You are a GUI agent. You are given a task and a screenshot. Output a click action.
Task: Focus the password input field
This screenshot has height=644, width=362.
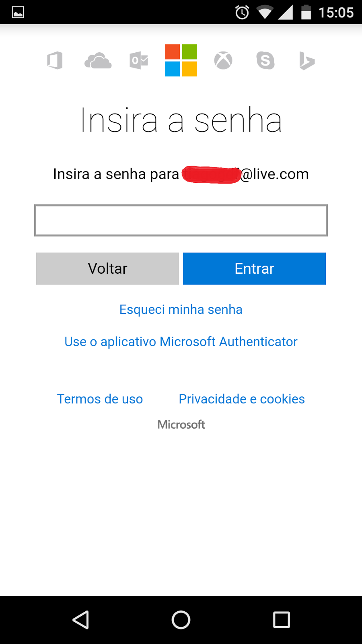pos(181,220)
